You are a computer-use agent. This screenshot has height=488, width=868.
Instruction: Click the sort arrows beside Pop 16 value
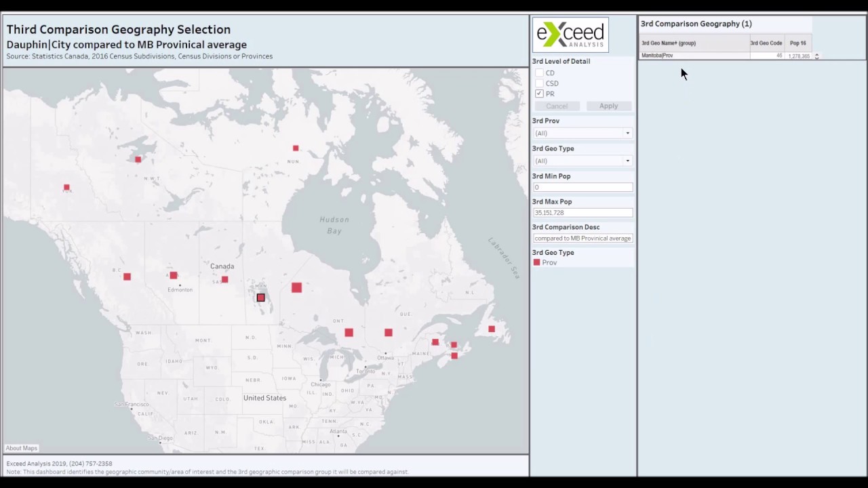pos(816,56)
